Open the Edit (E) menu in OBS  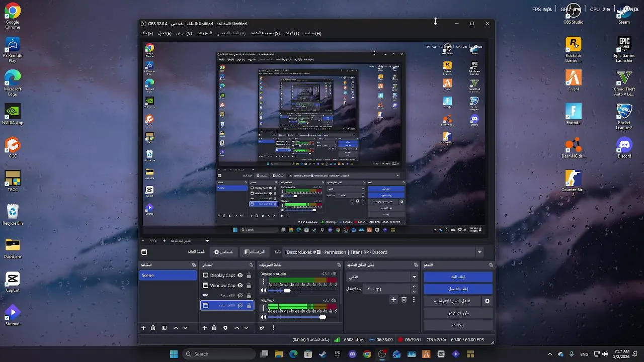point(165,33)
